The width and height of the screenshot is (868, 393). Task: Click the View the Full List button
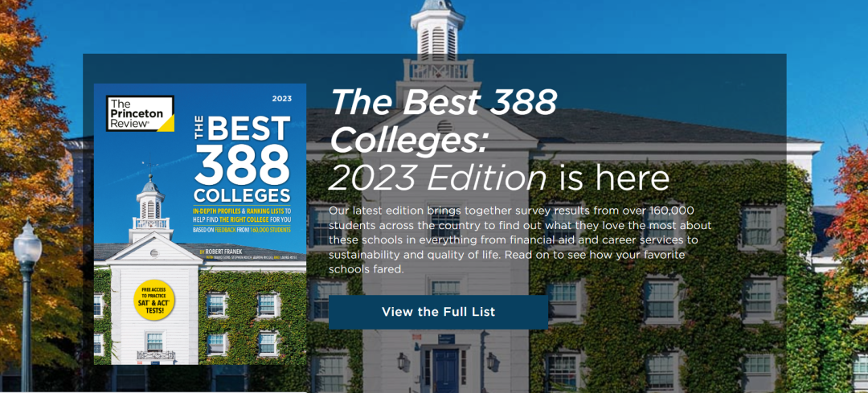coord(439,312)
